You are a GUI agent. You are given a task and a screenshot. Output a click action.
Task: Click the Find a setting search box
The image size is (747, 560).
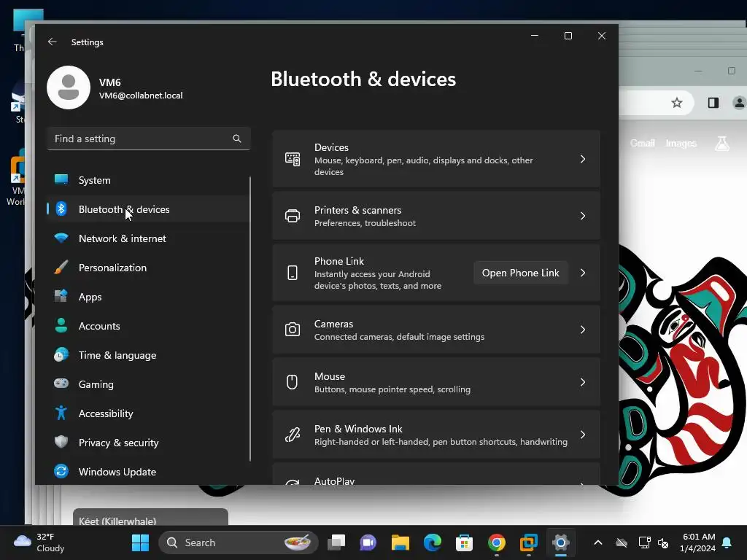[x=149, y=139]
